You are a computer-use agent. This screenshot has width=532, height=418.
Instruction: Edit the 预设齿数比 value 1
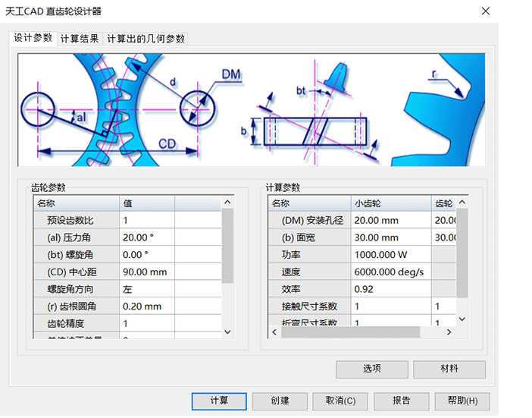tap(147, 220)
